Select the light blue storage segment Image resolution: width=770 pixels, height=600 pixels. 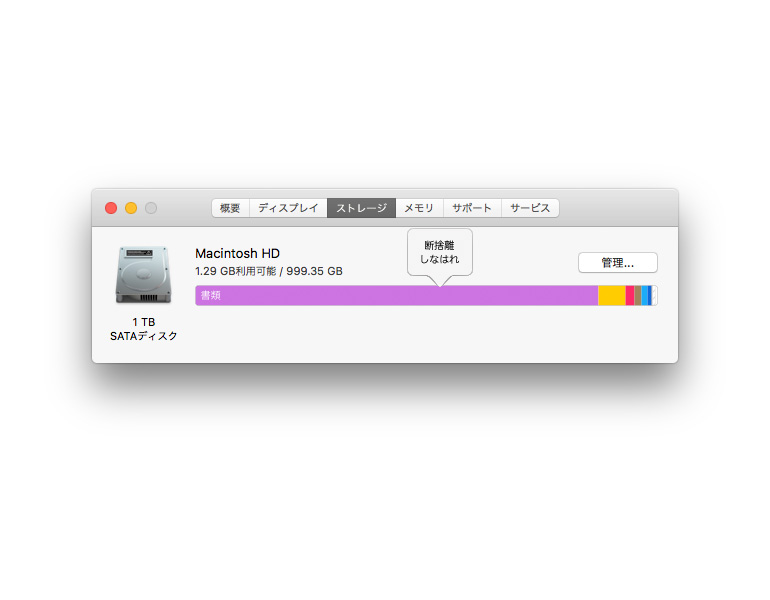point(644,296)
